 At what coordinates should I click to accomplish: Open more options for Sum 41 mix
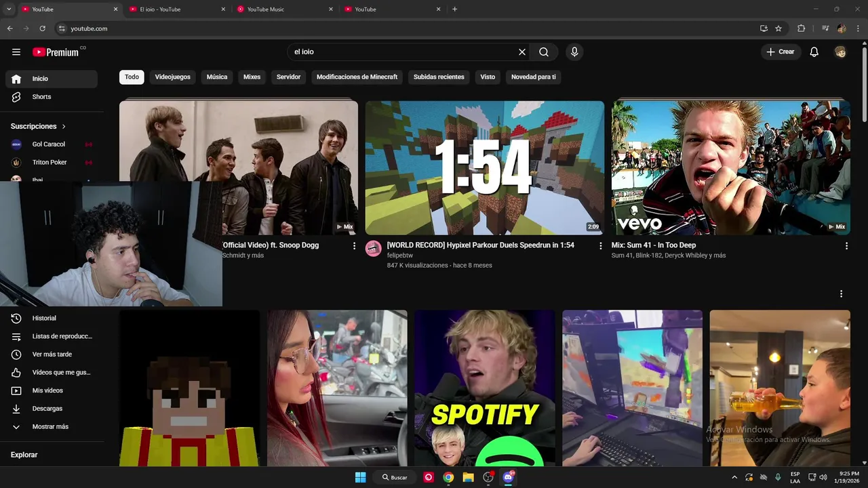(846, 246)
